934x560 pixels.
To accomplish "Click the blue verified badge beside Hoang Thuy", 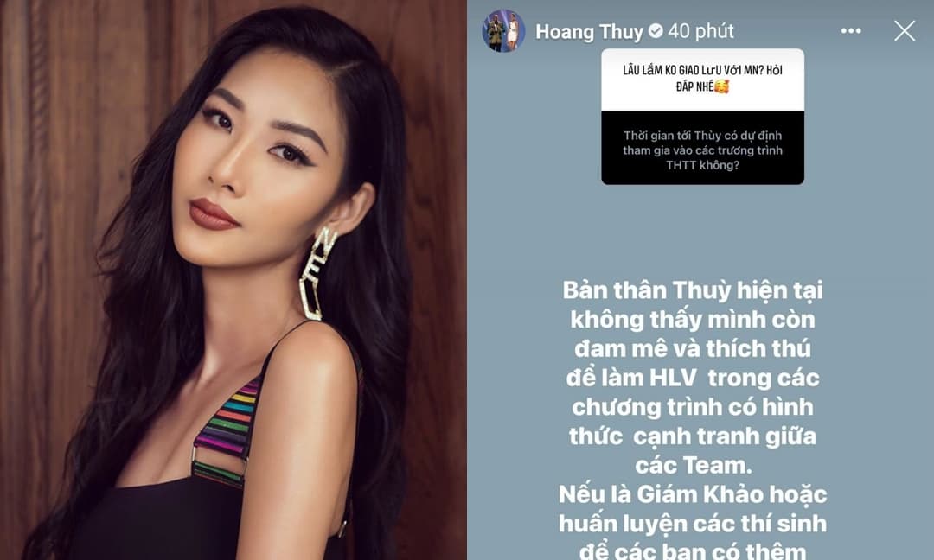I will pyautogui.click(x=656, y=31).
